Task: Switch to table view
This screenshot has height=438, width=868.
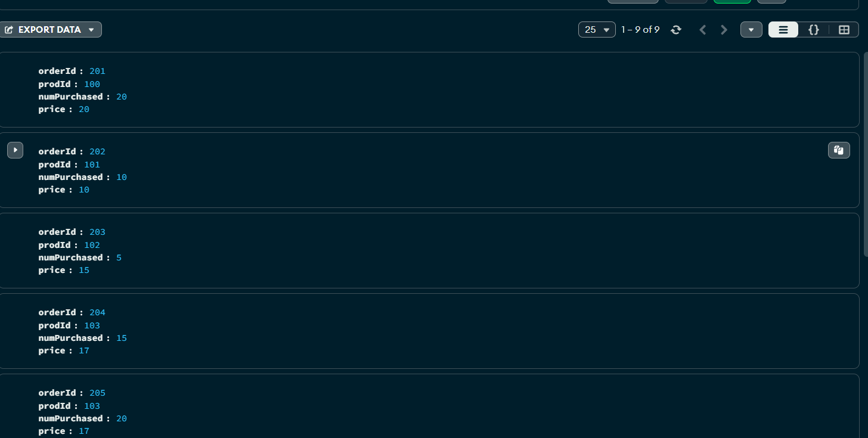Action: 844,30
